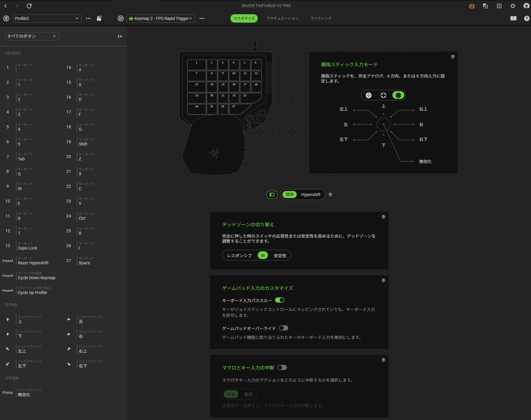Toggle keyboard input passthrough switch
Viewport: 531px width, 420px height.
[x=280, y=300]
